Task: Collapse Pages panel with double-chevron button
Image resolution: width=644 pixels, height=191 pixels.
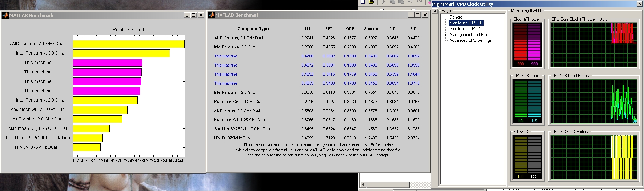Action: pos(435,11)
